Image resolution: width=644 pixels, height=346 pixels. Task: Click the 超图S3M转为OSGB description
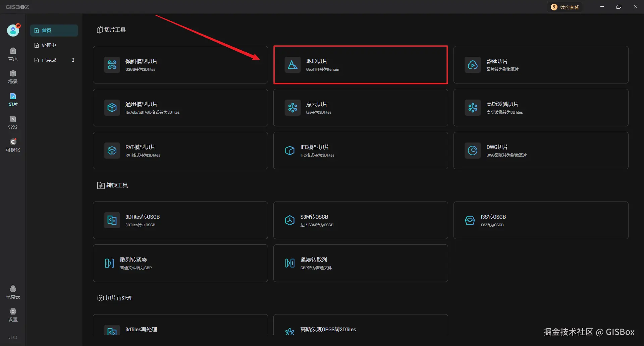[317, 225]
